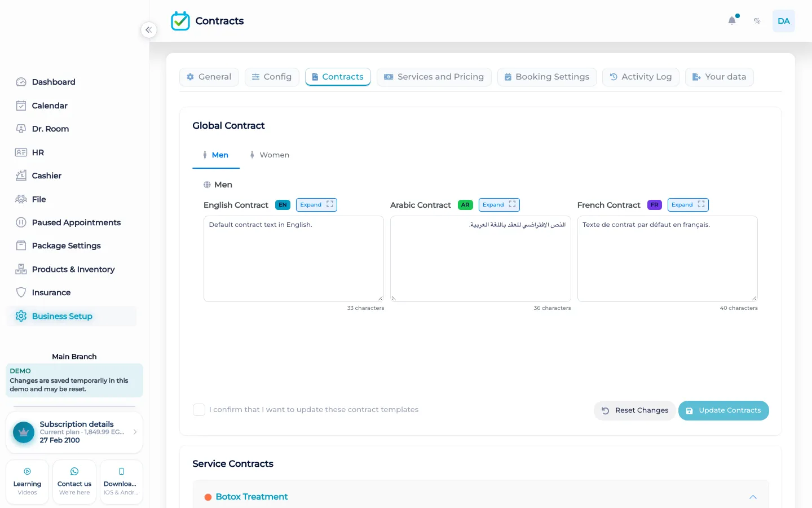The height and width of the screenshot is (508, 812).
Task: Open Learning Videos tile
Action: [x=27, y=482]
